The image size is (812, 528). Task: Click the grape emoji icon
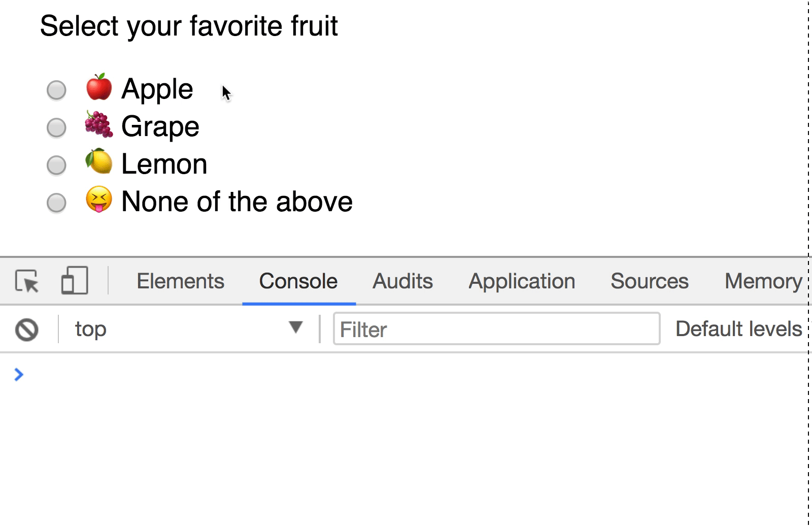click(98, 125)
